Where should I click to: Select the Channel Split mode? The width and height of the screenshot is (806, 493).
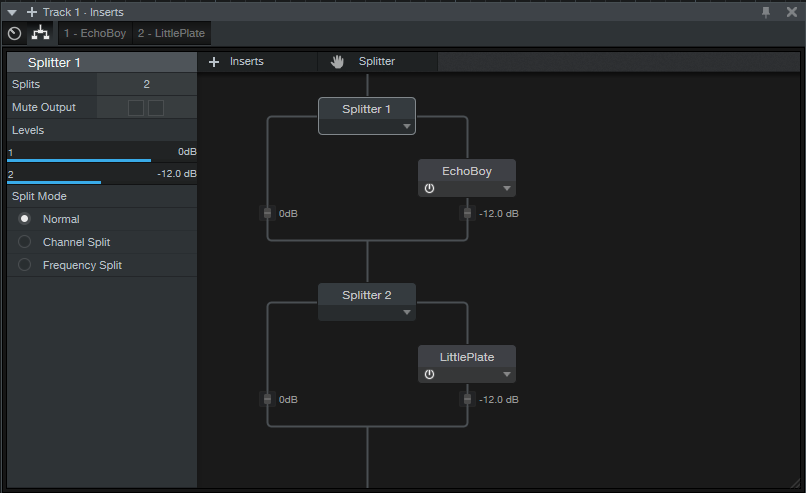click(x=24, y=242)
